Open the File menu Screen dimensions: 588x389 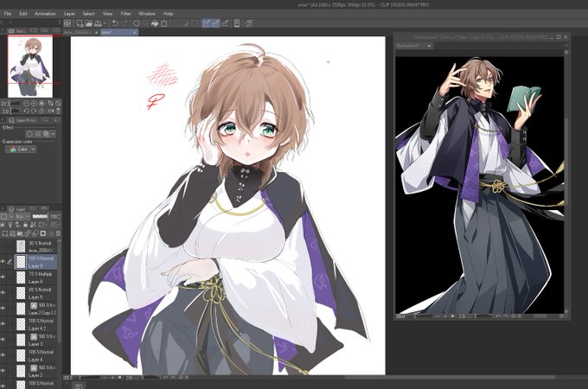[x=8, y=14]
